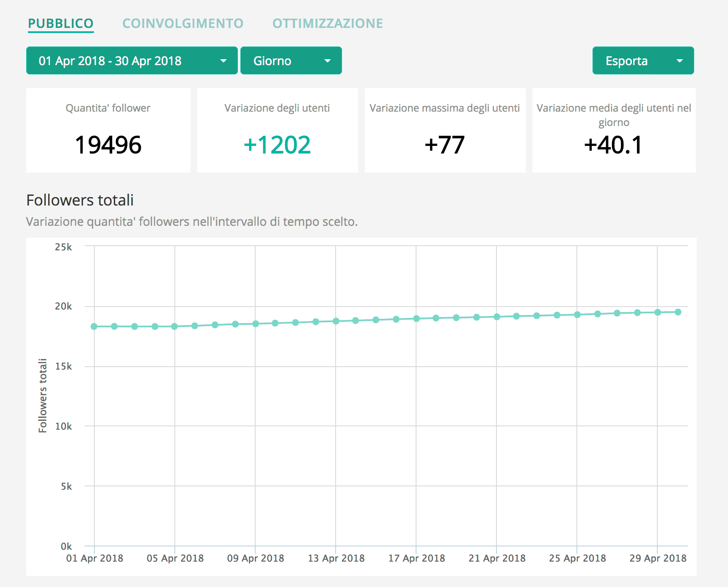
Task: Click the 13 Apr 2018 axis label
Action: click(x=336, y=558)
